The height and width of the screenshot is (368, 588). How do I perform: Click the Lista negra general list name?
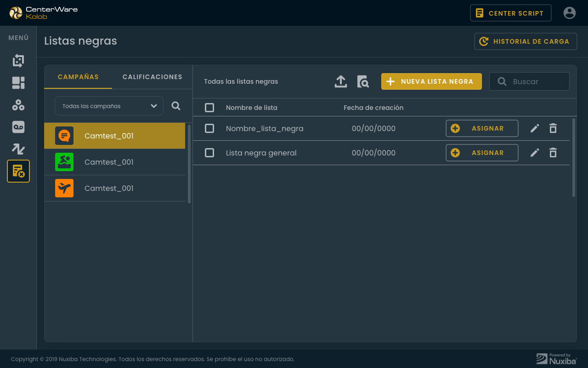click(x=261, y=153)
